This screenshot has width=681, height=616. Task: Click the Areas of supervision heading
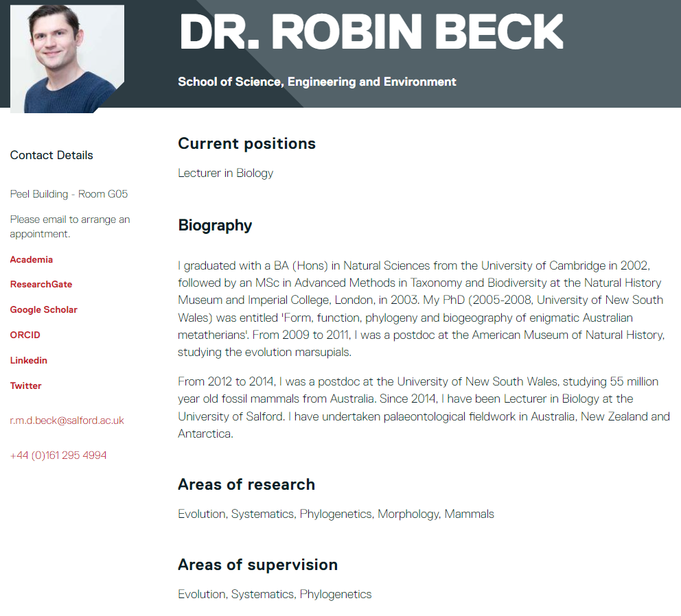point(257,565)
